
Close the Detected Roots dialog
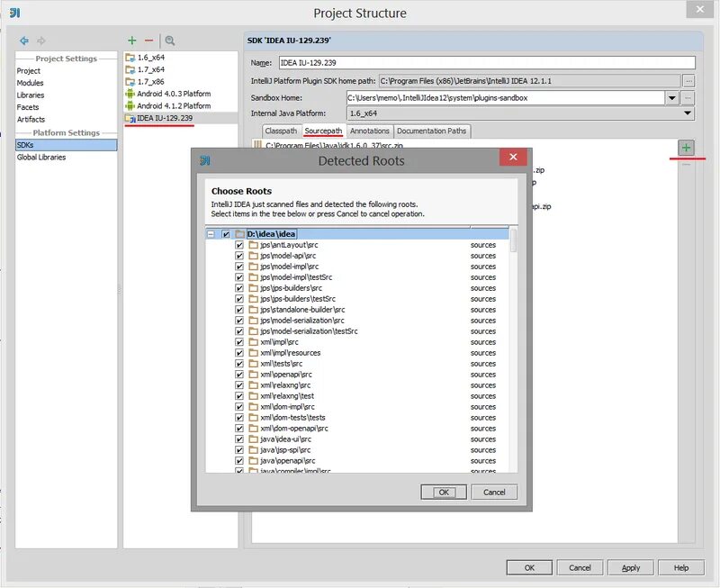coord(513,157)
